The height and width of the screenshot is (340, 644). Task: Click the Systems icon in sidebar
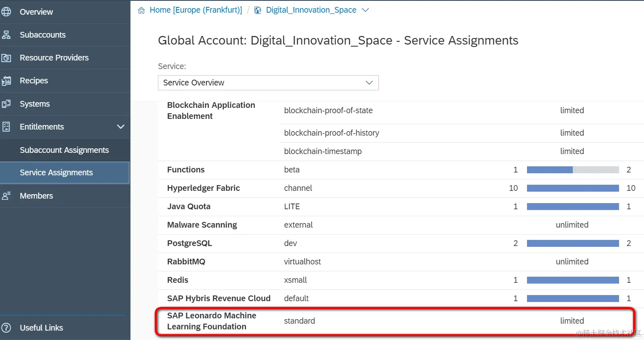click(6, 104)
